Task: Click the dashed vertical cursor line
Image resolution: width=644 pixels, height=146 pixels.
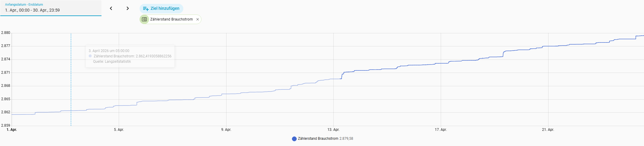Action: pyautogui.click(x=71, y=89)
